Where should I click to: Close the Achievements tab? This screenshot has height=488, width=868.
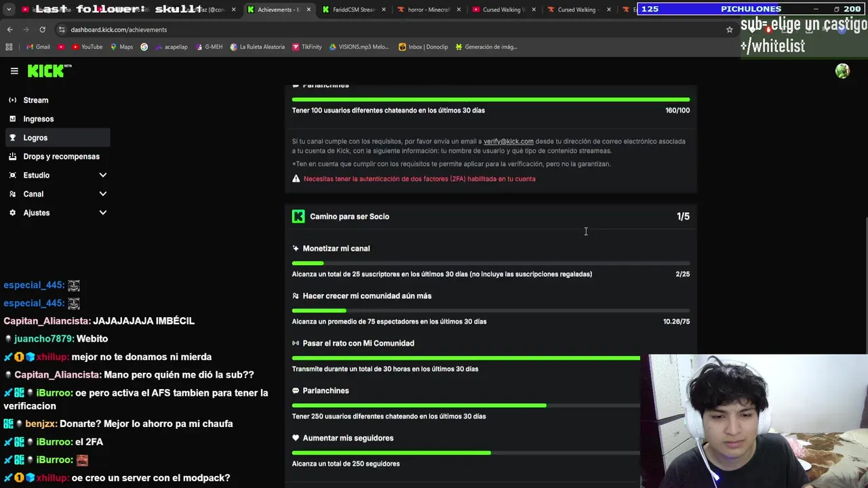point(309,9)
